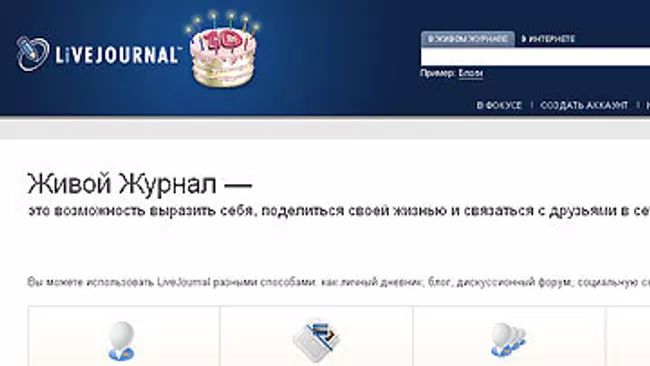The width and height of the screenshot is (650, 366).
Task: Click the single user avatar icon
Action: 121,341
